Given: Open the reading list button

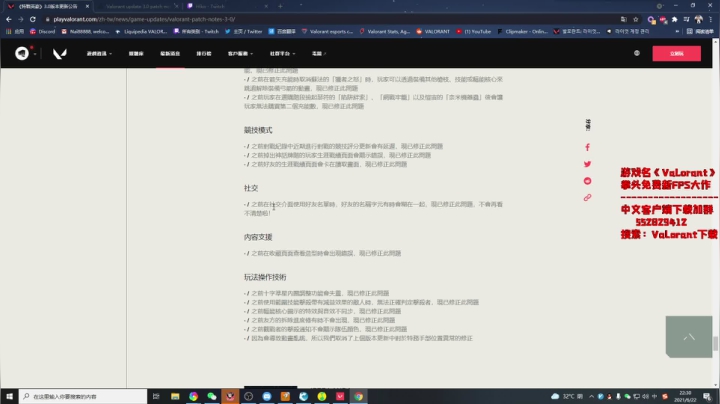Looking at the screenshot, I should (x=700, y=31).
